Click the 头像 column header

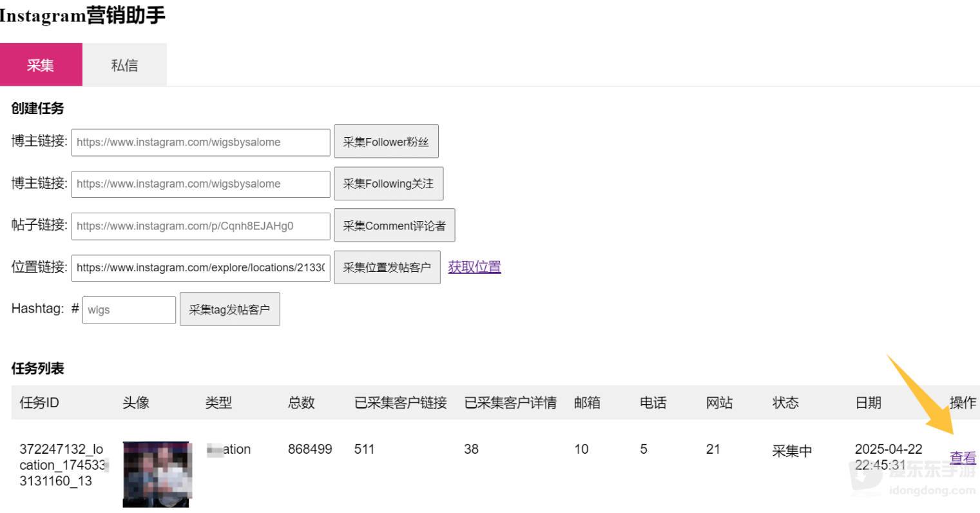coord(136,403)
